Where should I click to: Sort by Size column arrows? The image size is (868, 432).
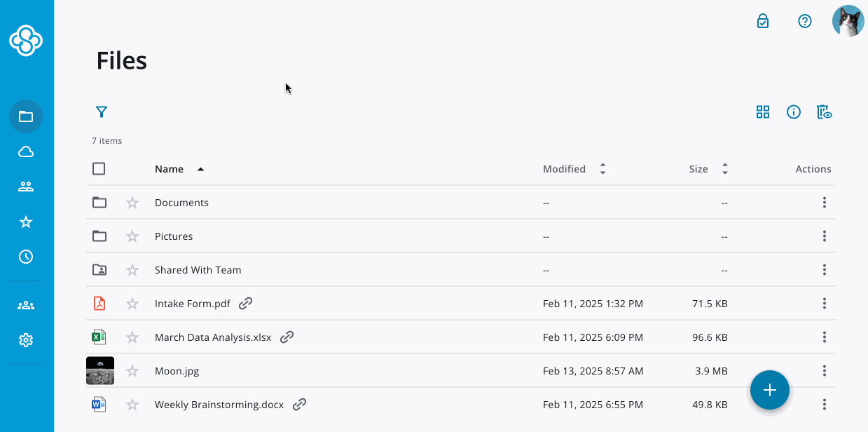click(x=725, y=169)
